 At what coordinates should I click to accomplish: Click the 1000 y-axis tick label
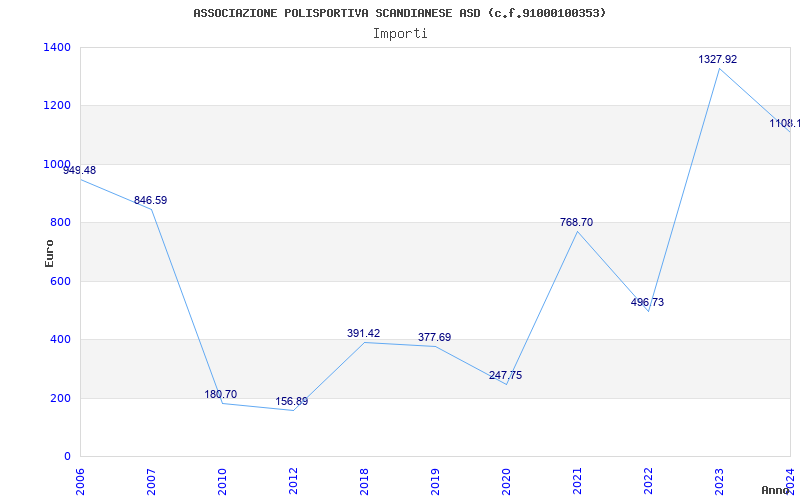(x=57, y=164)
